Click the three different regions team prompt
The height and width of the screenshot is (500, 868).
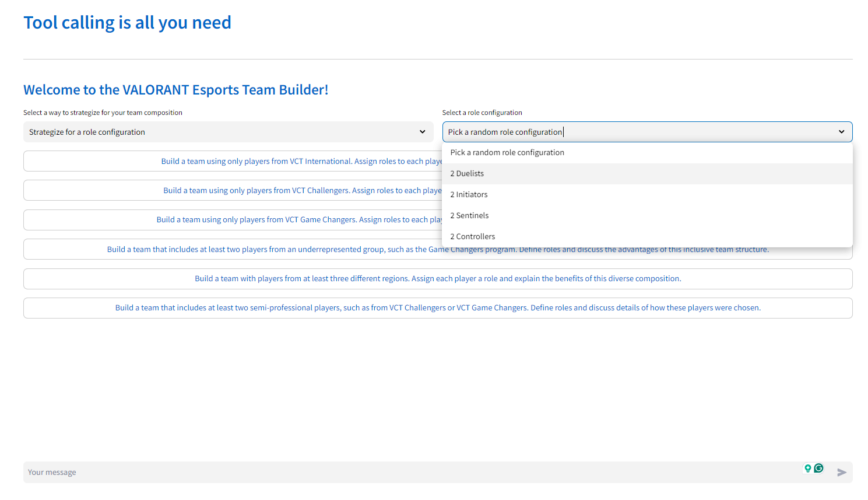(438, 279)
